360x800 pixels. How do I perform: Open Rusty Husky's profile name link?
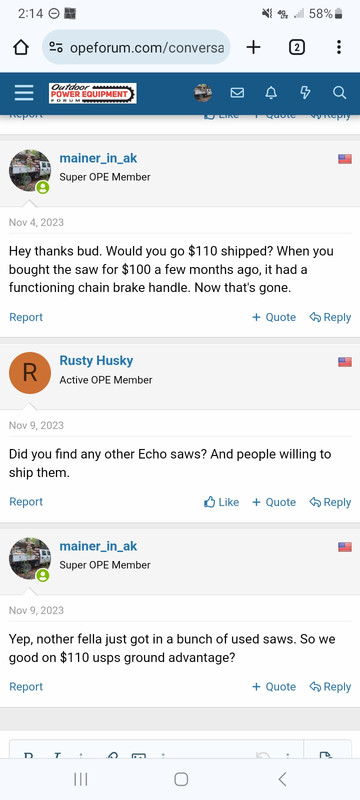pyautogui.click(x=96, y=361)
